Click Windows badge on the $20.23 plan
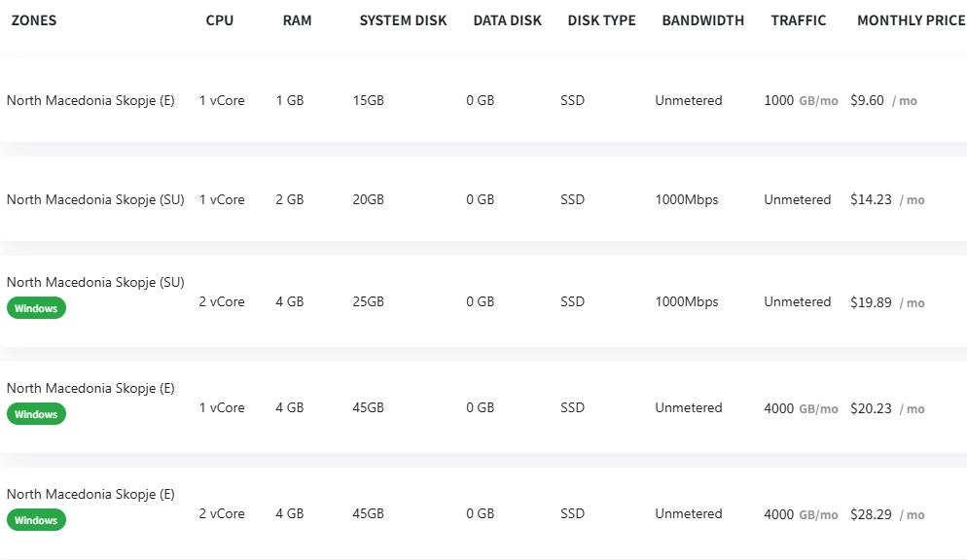The height and width of the screenshot is (560, 967). 36,414
